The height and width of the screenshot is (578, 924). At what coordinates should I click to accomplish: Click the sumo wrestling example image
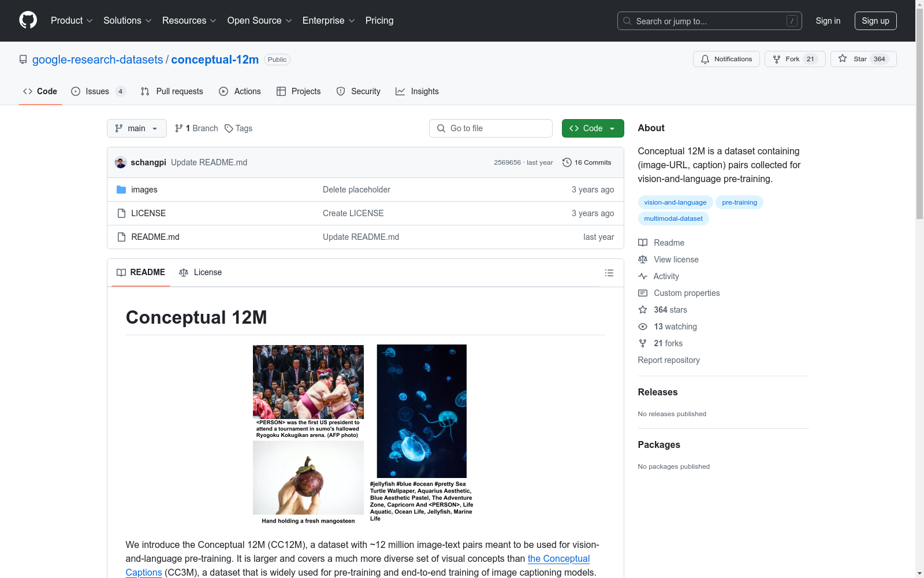pos(308,382)
